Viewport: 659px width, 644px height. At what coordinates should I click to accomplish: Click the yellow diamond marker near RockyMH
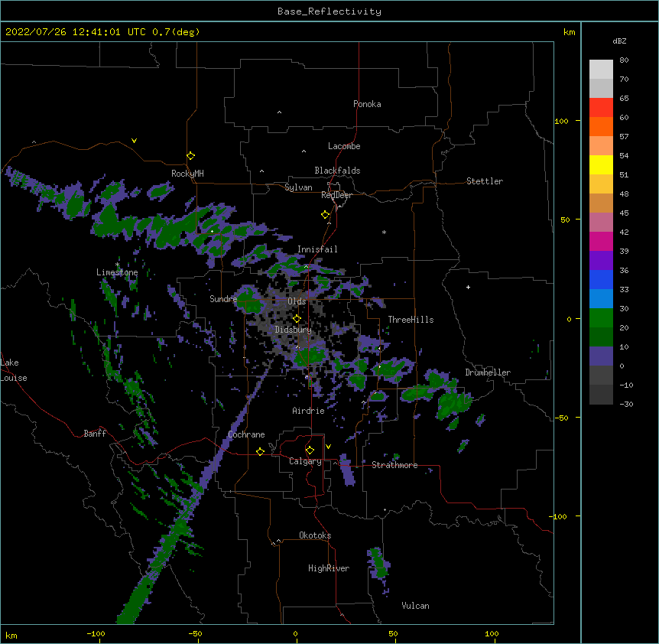[191, 156]
